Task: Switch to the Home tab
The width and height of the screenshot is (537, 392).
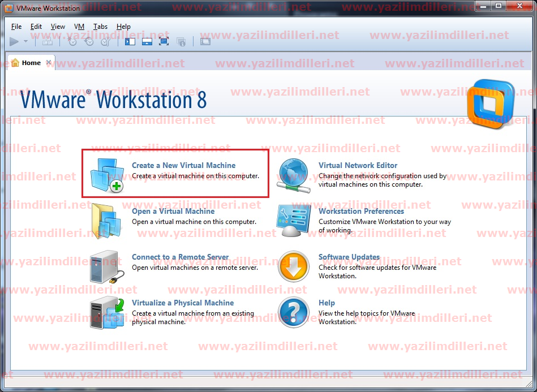Action: click(x=31, y=63)
